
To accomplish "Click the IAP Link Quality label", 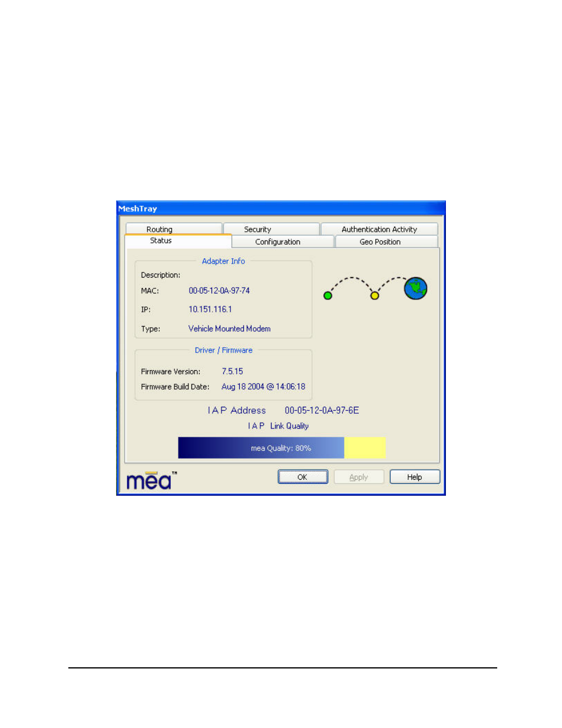I will pos(278,426).
